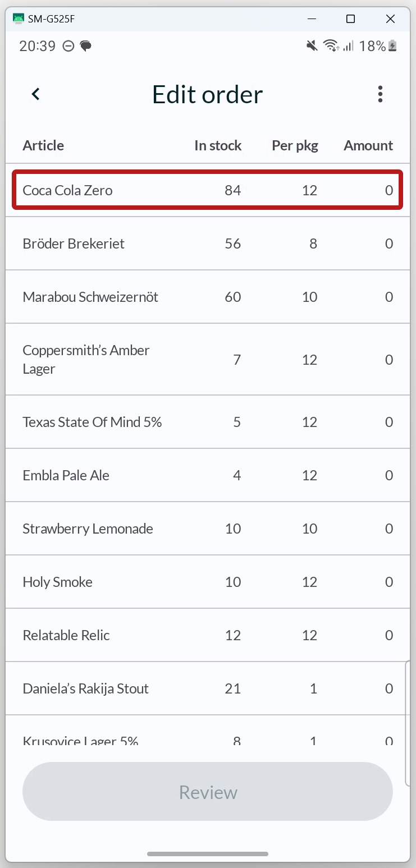Tap the muted sound status icon

click(312, 46)
